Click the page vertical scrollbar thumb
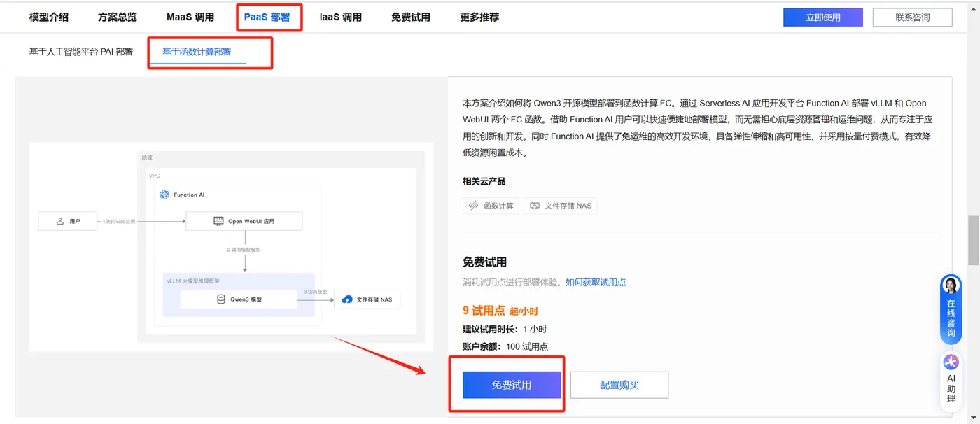980x424 pixels. pos(974,241)
